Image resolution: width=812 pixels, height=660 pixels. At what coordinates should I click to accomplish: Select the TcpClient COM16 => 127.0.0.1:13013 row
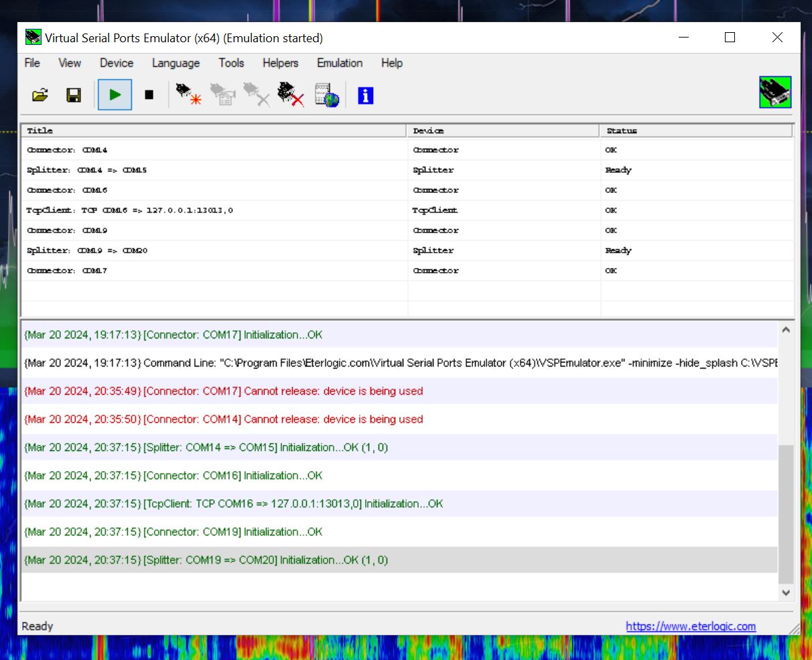click(x=407, y=210)
